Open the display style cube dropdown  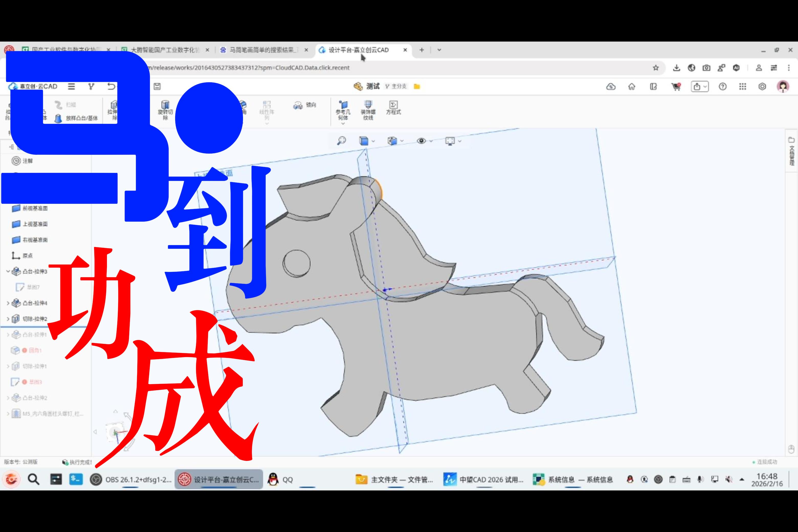(367, 141)
